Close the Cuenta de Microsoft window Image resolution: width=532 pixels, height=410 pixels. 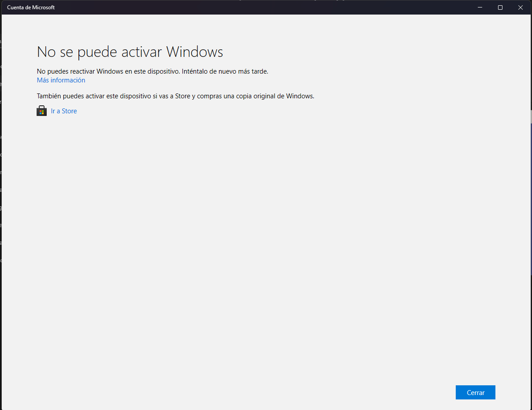click(x=521, y=7)
